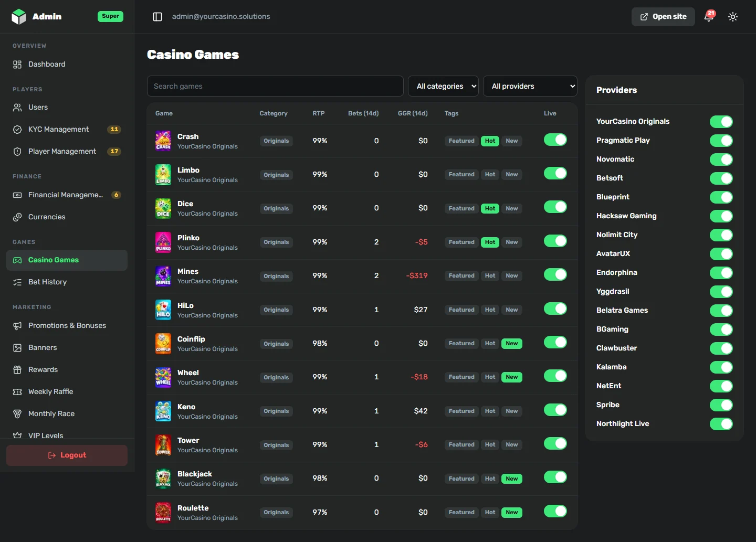Disable the Crash game live toggle

555,140
